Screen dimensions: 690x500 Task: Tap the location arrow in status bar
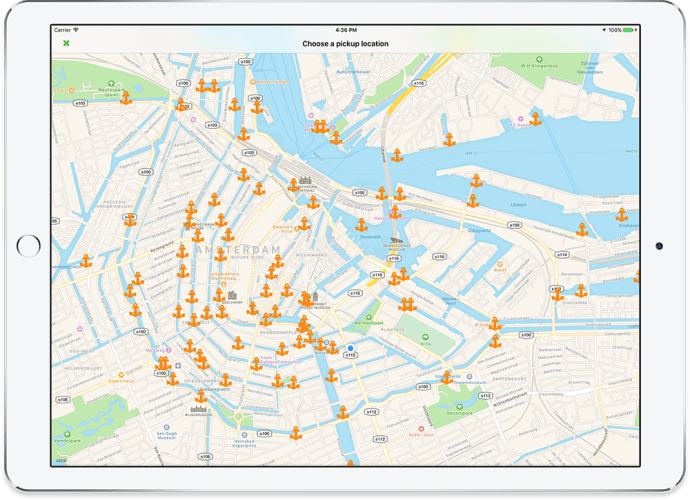click(x=604, y=30)
